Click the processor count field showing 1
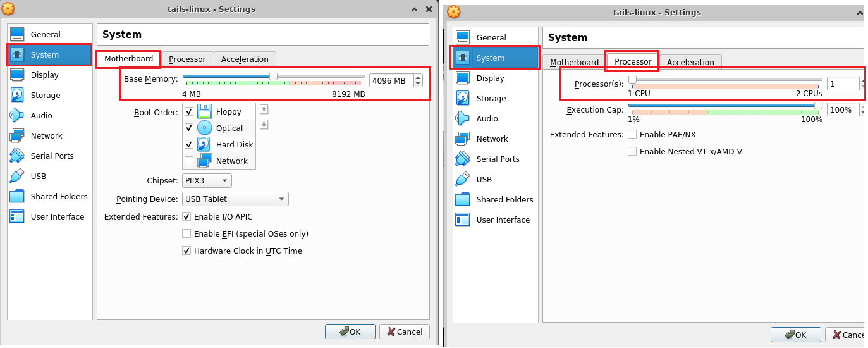The image size is (868, 348). 843,84
